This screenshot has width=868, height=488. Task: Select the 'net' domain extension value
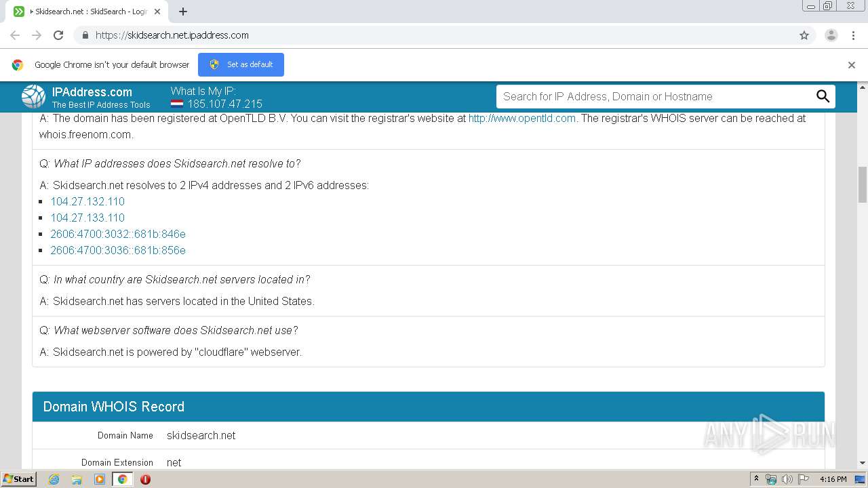point(174,462)
